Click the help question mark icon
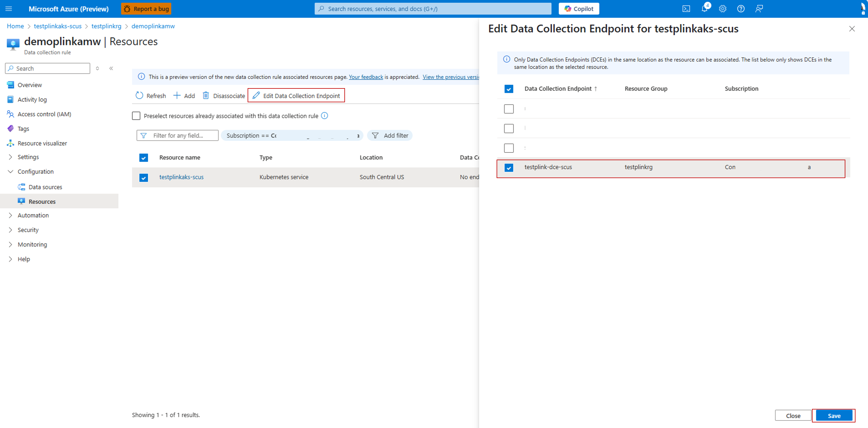The height and width of the screenshot is (428, 868). [x=741, y=9]
